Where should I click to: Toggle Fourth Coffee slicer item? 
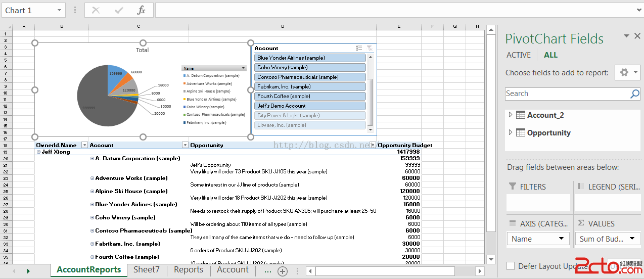(x=310, y=96)
